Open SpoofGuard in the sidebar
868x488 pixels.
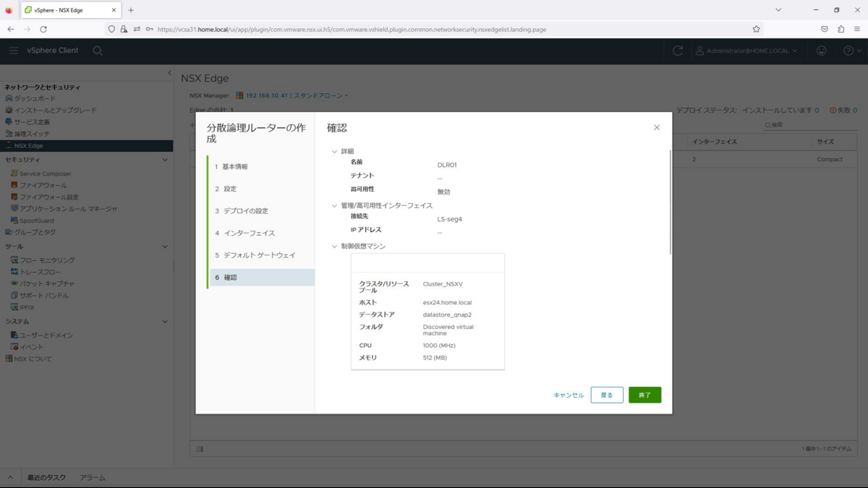click(36, 221)
